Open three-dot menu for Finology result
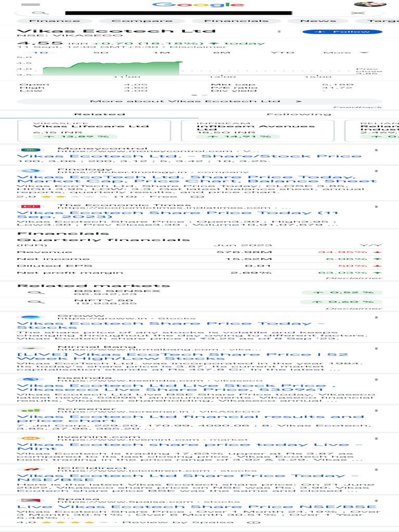Screen dimensions: 399x532 point(376,170)
